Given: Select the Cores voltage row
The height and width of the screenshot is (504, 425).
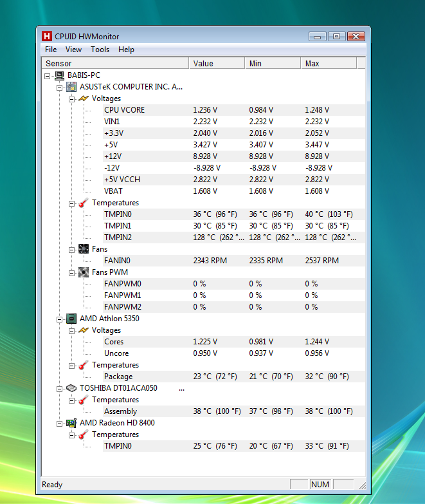Looking at the screenshot, I should [x=234, y=342].
